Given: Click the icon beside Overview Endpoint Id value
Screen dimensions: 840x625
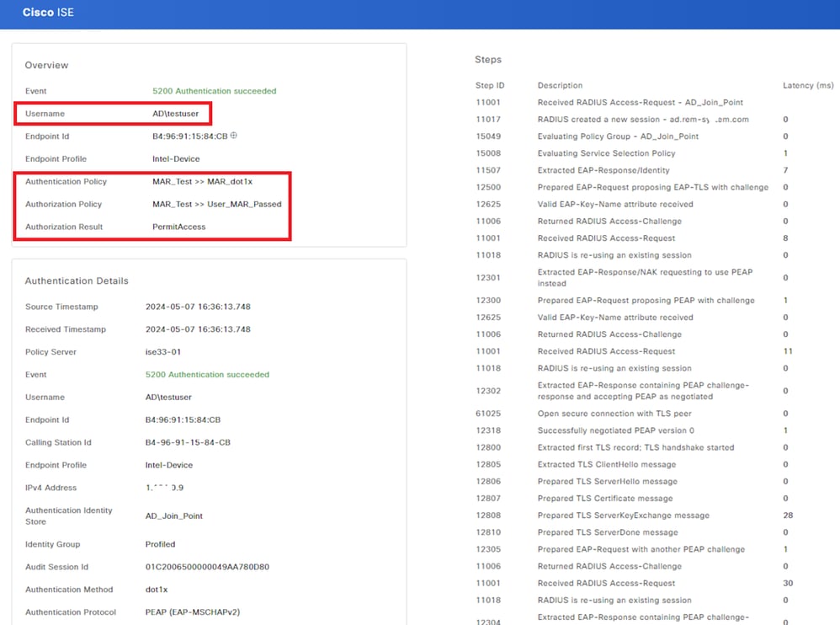Looking at the screenshot, I should coord(234,136).
